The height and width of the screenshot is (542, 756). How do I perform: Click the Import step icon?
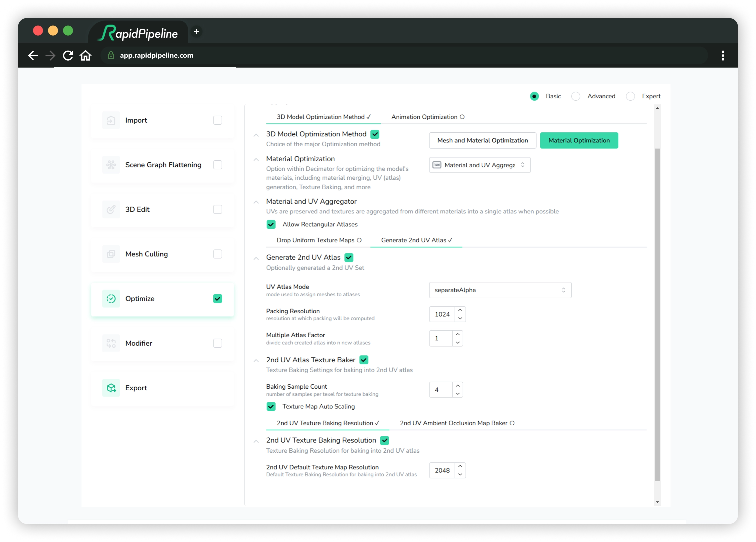pyautogui.click(x=111, y=120)
